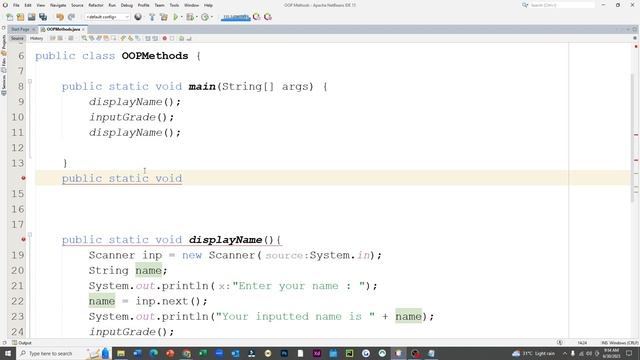The width and height of the screenshot is (640, 360).
Task: Close the OOPMethods.java tab
Action: tap(83, 29)
